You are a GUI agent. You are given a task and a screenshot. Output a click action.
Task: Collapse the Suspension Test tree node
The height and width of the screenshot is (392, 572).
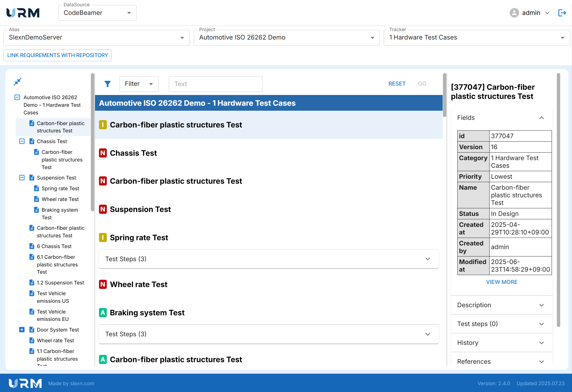coord(22,178)
